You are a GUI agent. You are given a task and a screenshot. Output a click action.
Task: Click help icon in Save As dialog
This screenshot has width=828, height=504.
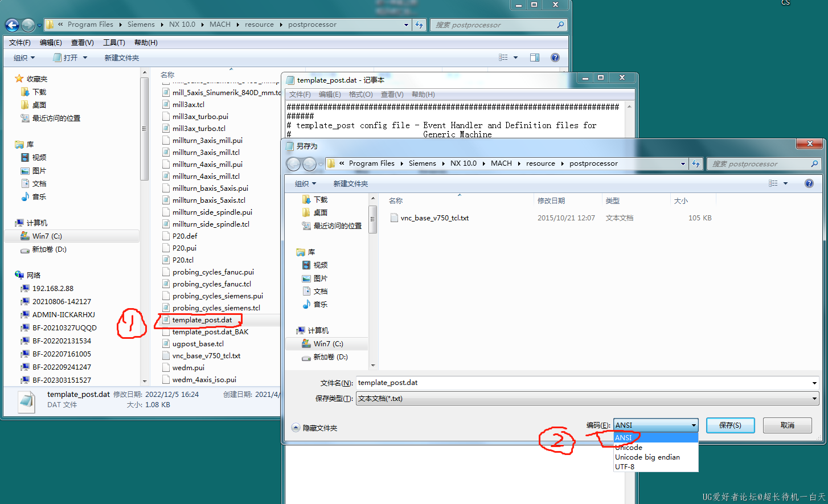[809, 183]
